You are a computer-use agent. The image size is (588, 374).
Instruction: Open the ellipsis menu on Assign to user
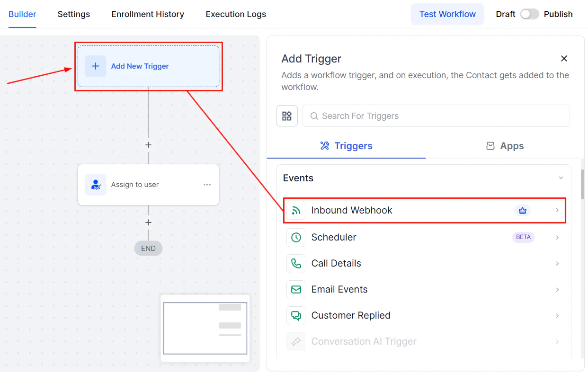click(207, 185)
